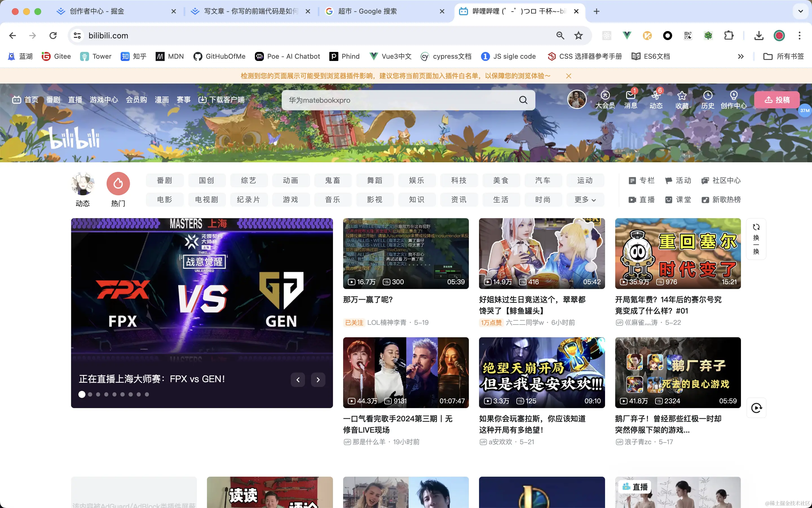Click the 动态 avatar icon below the banner
This screenshot has height=508, width=812.
(83, 184)
